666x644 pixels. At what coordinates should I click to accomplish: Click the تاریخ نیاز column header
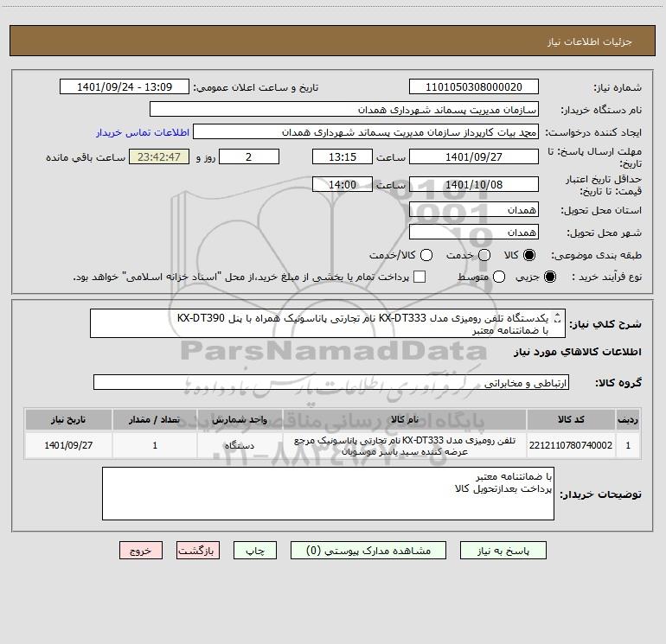click(68, 419)
